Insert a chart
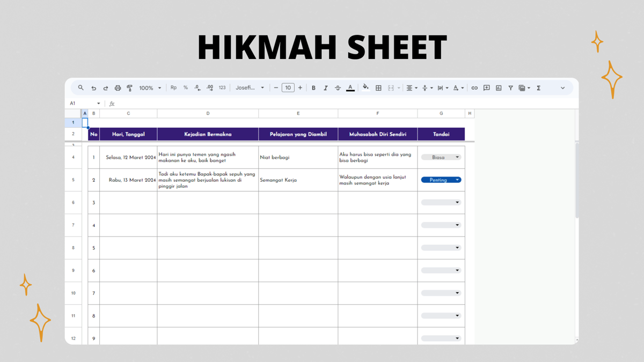Screen dimensions: 644x362 499,88
